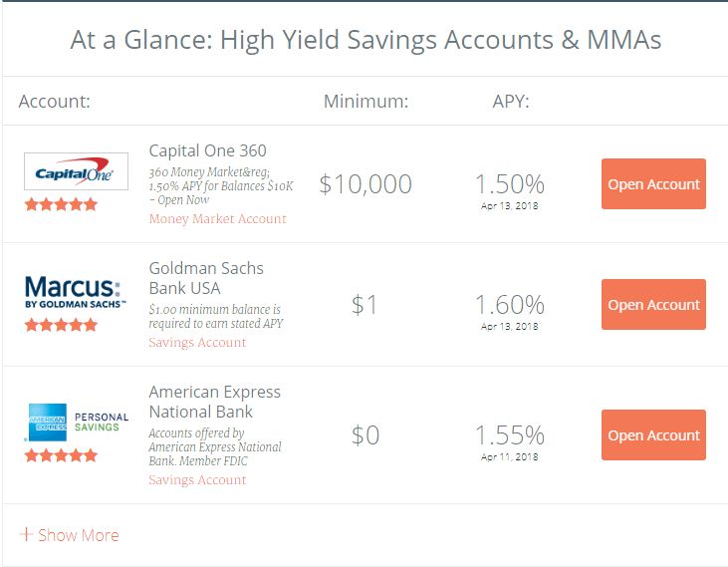
Task: Open the Money Market Account link
Action: tap(218, 218)
